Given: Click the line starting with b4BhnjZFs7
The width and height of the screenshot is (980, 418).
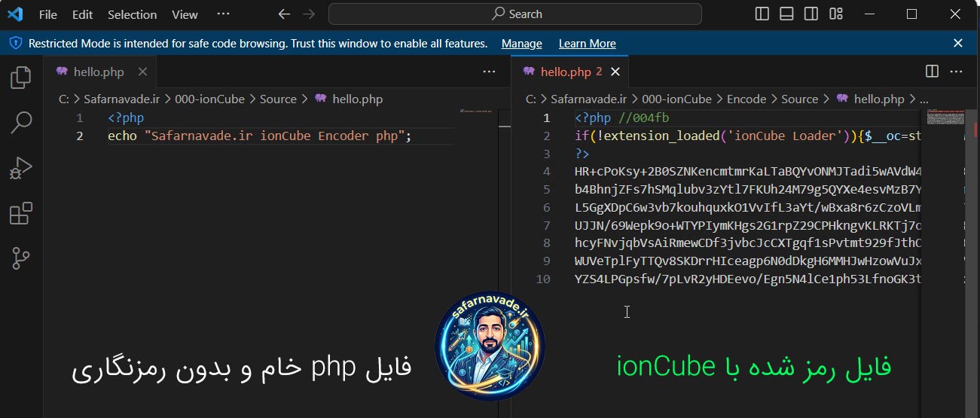Looking at the screenshot, I should [x=748, y=190].
